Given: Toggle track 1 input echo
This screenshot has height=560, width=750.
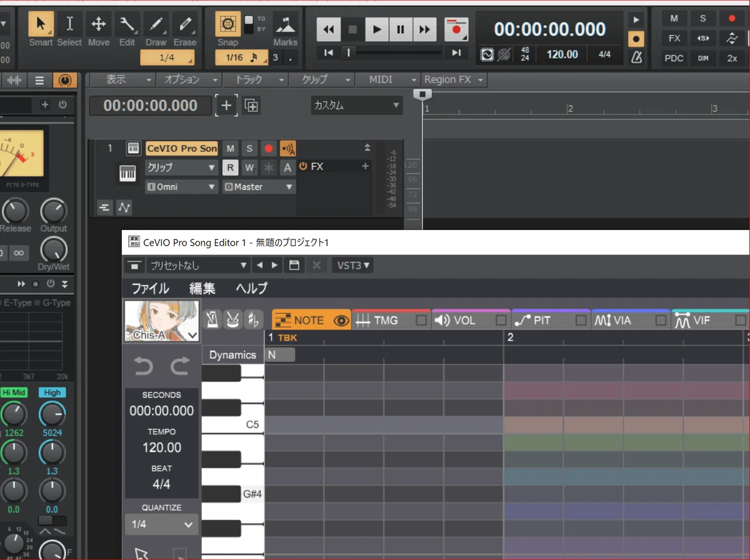Looking at the screenshot, I should coord(287,149).
